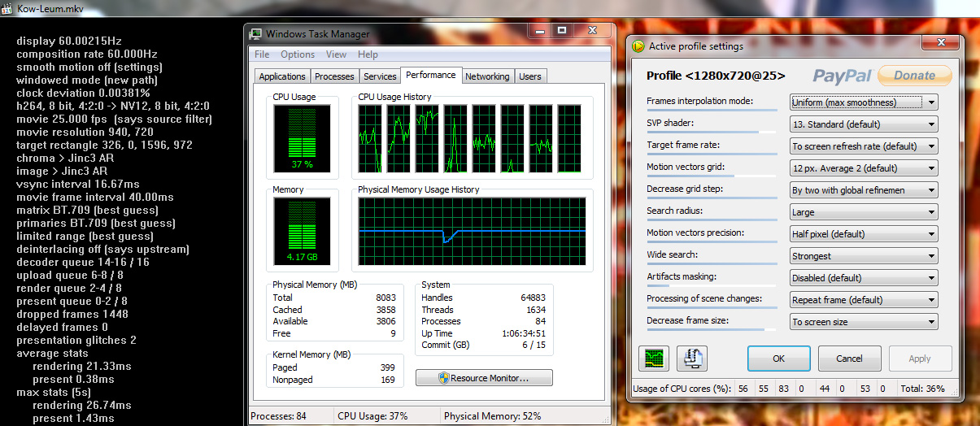Click the green CPU graph monitor icon button

655,359
